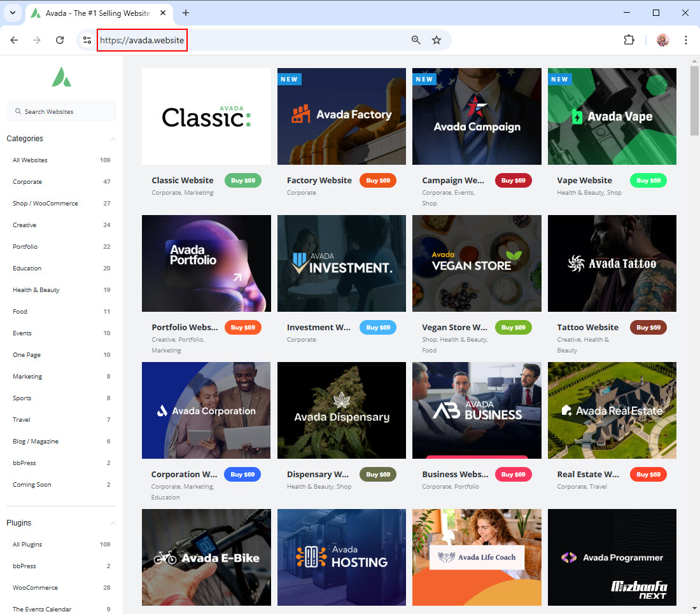Buy the Portfolio Website for $69

pos(243,328)
